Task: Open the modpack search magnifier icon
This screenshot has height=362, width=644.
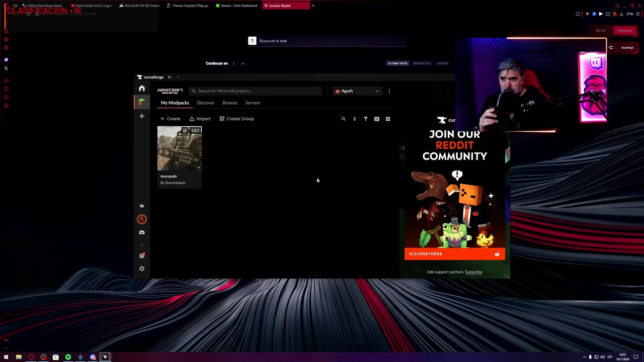Action: tap(344, 119)
